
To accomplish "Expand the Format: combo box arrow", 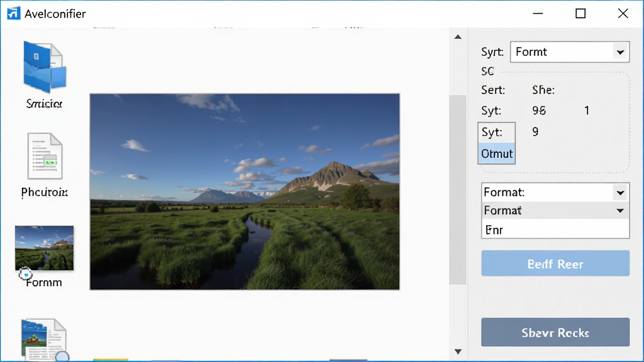I will 620,192.
